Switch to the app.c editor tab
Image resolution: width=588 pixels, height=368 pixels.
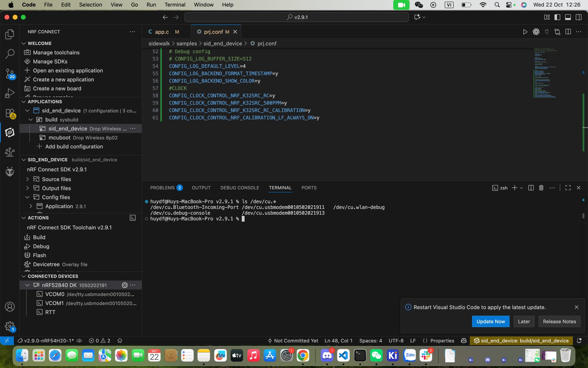(x=161, y=32)
